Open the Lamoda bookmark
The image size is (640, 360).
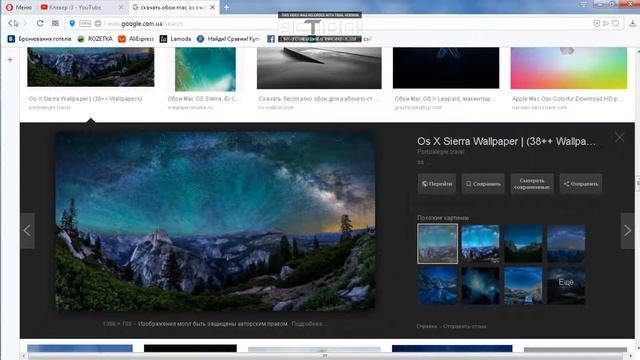(x=175, y=39)
